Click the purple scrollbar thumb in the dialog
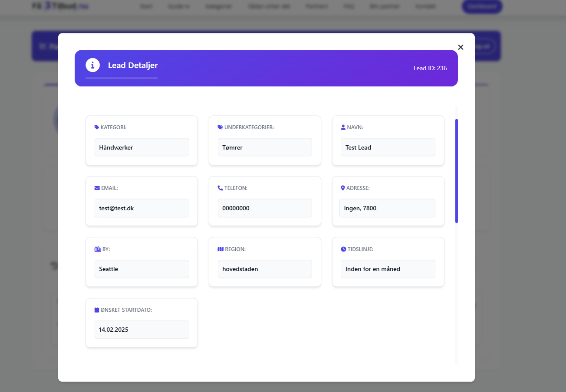Screen dimensions: 566x392 click(457, 171)
